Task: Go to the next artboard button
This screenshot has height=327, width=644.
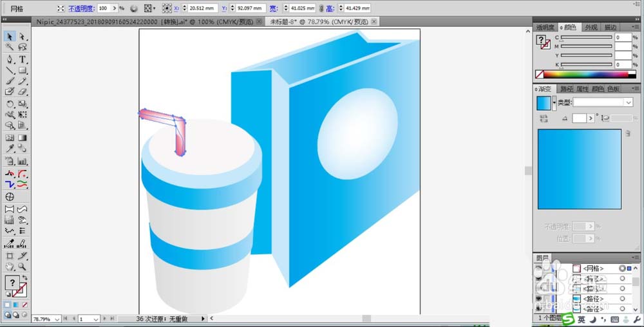Action: click(104, 319)
